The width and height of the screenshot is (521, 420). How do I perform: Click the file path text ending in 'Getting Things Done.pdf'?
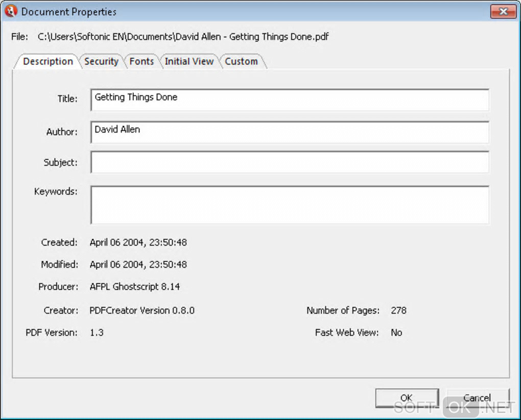pos(183,37)
